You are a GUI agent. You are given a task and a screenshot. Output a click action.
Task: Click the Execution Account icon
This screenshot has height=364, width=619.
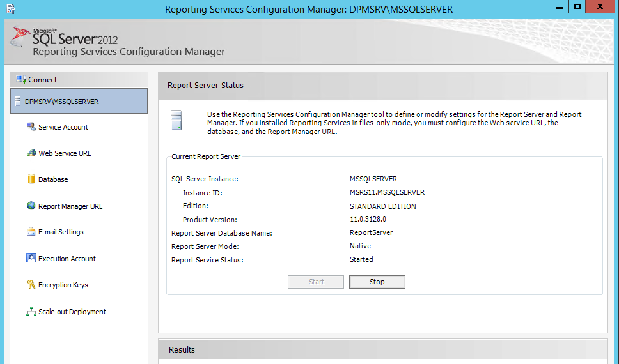(31, 258)
